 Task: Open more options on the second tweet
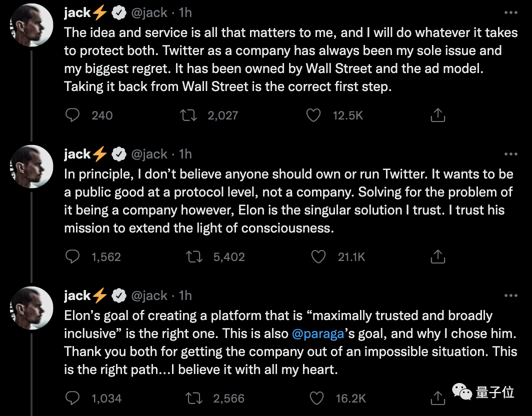click(510, 154)
